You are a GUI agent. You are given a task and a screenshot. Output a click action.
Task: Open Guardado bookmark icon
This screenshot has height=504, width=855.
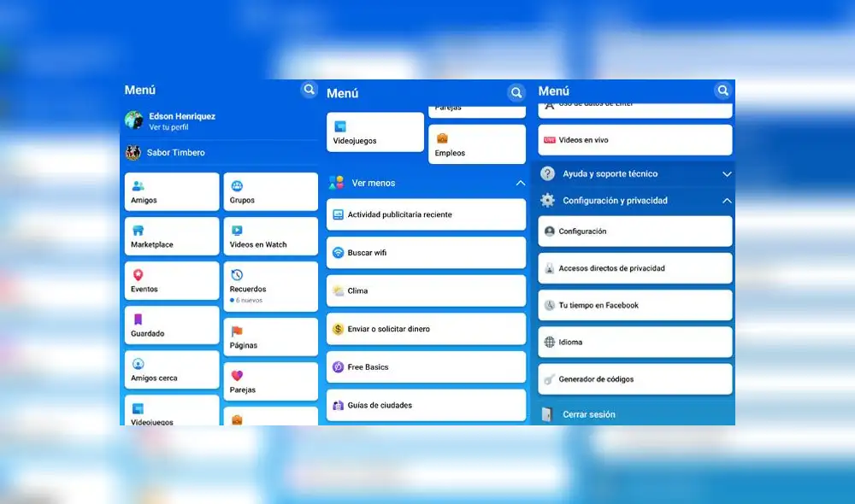(139, 320)
